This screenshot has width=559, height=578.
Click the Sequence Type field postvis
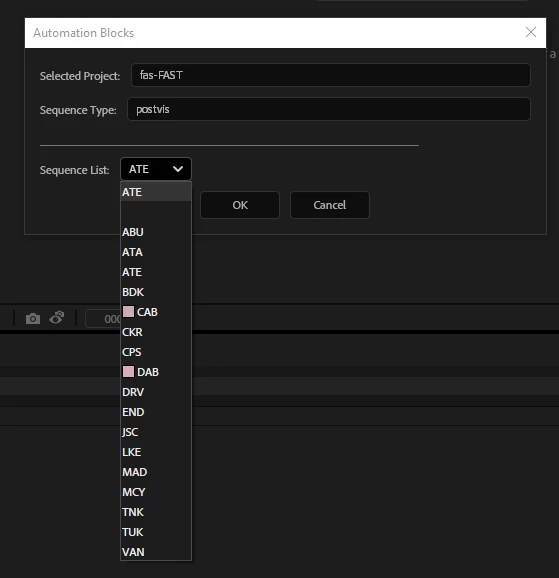click(329, 109)
